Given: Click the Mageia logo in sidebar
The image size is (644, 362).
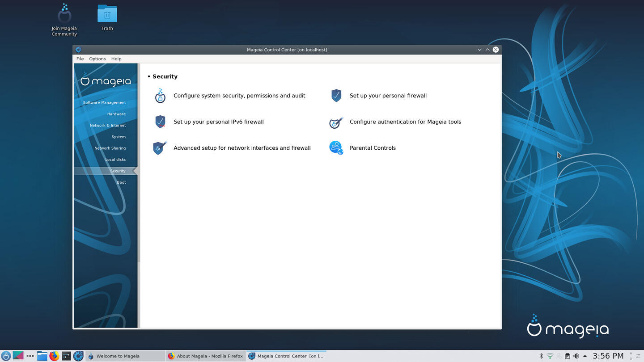Looking at the screenshot, I should 106,80.
